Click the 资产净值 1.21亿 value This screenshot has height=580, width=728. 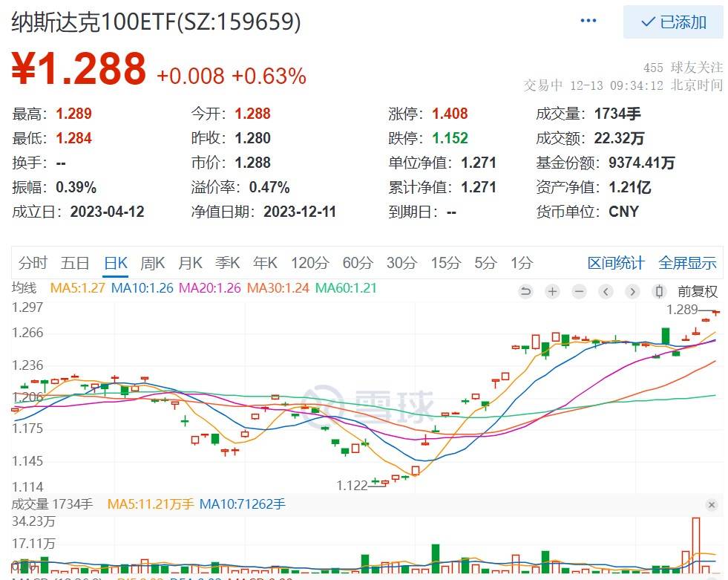[630, 187]
